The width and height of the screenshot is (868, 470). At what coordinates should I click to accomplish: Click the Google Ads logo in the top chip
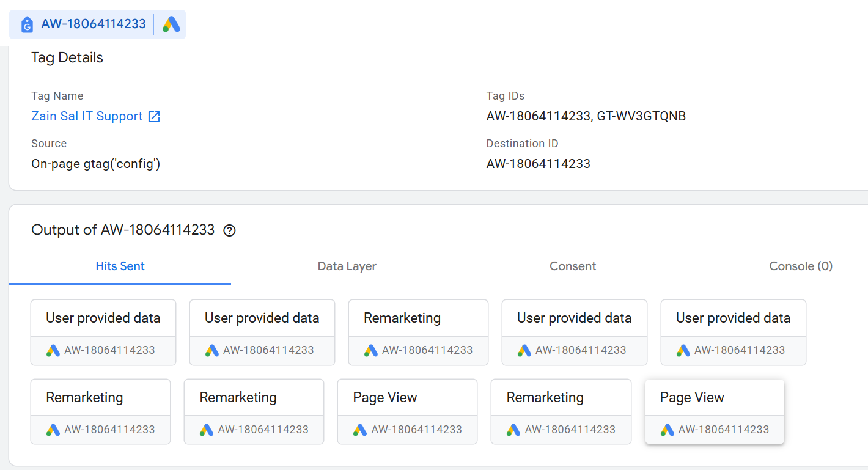[x=171, y=24]
